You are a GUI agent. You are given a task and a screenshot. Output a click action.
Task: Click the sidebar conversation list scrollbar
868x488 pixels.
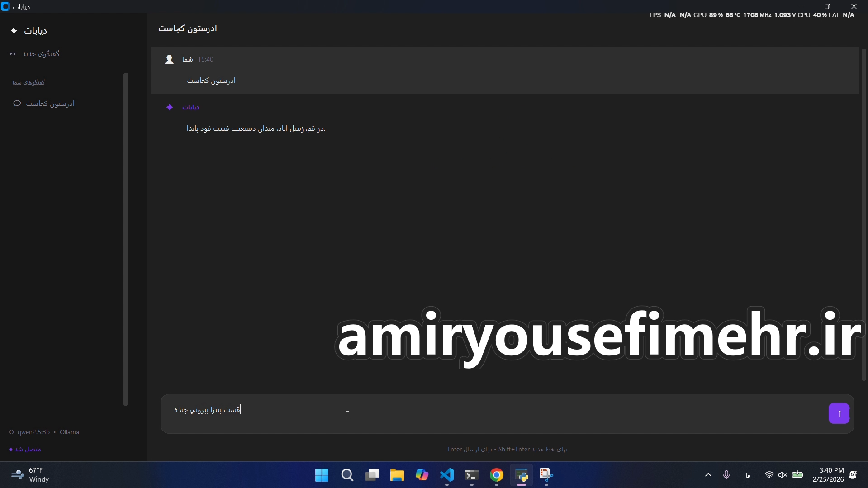click(126, 239)
